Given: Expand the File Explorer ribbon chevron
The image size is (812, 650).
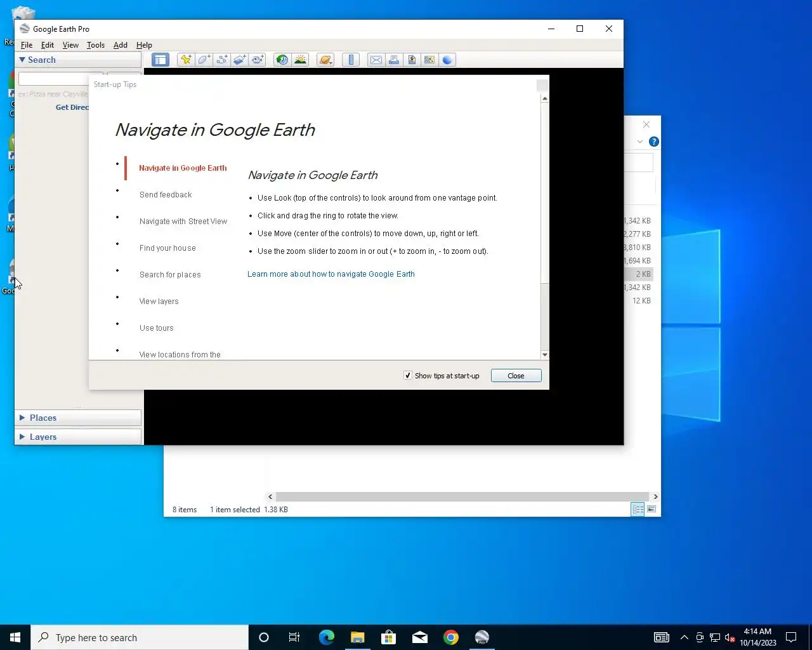Looking at the screenshot, I should click(640, 142).
